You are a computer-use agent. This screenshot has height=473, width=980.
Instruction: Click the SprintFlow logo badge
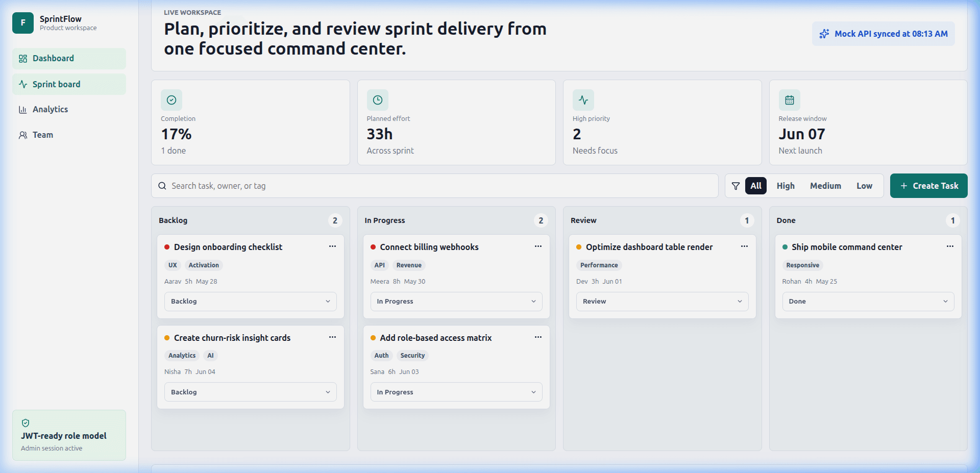click(x=23, y=23)
